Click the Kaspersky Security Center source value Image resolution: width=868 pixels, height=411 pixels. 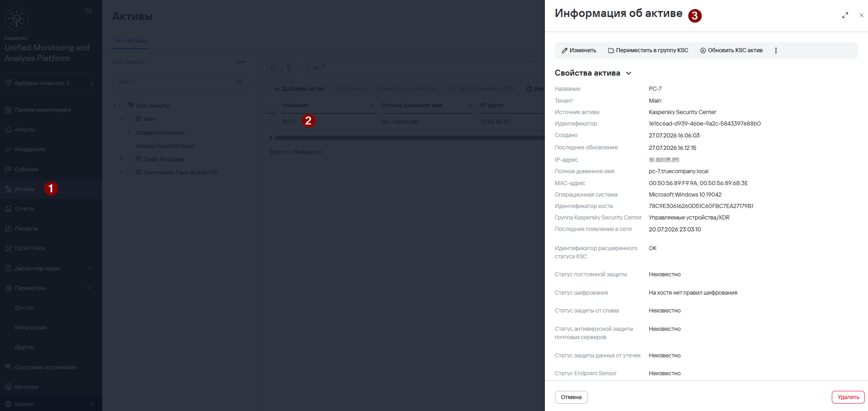point(682,112)
